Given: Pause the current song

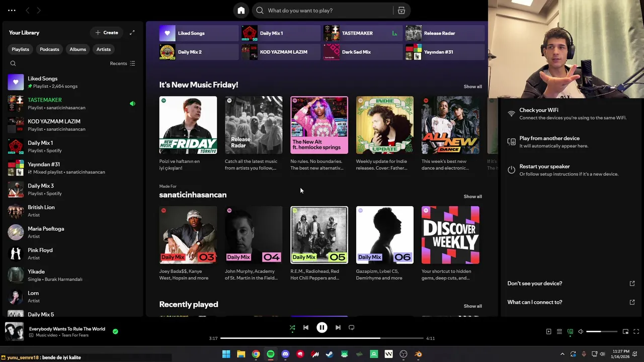Looking at the screenshot, I should [x=322, y=328].
